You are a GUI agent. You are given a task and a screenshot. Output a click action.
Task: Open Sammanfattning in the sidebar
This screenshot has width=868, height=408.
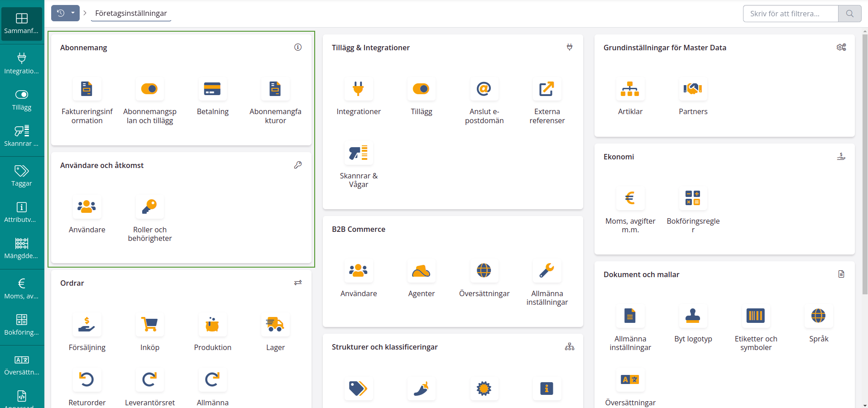[22, 24]
